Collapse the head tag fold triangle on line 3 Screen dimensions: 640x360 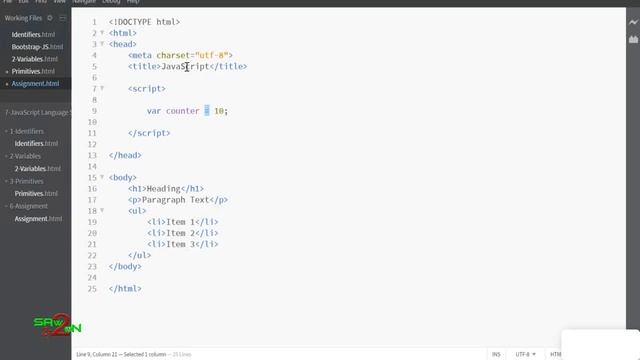[x=102, y=44]
